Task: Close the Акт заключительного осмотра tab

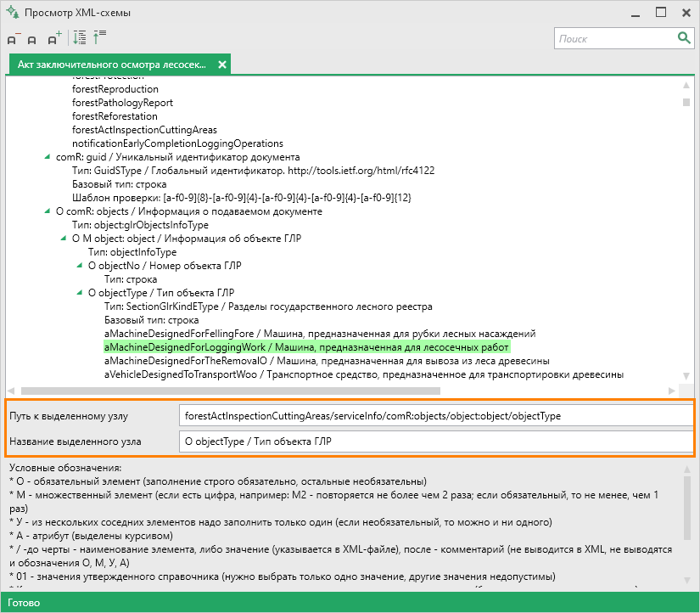Action: tap(221, 65)
